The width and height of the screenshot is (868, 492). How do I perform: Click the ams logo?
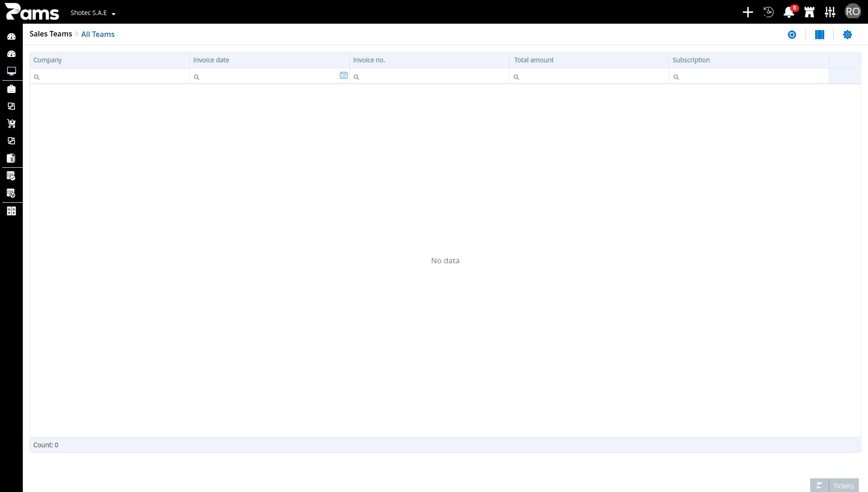(32, 12)
